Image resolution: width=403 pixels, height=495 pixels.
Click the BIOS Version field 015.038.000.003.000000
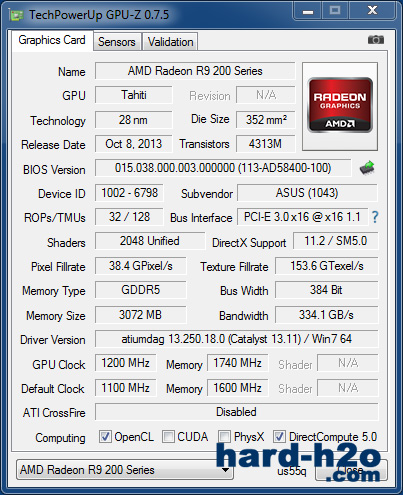point(223,168)
